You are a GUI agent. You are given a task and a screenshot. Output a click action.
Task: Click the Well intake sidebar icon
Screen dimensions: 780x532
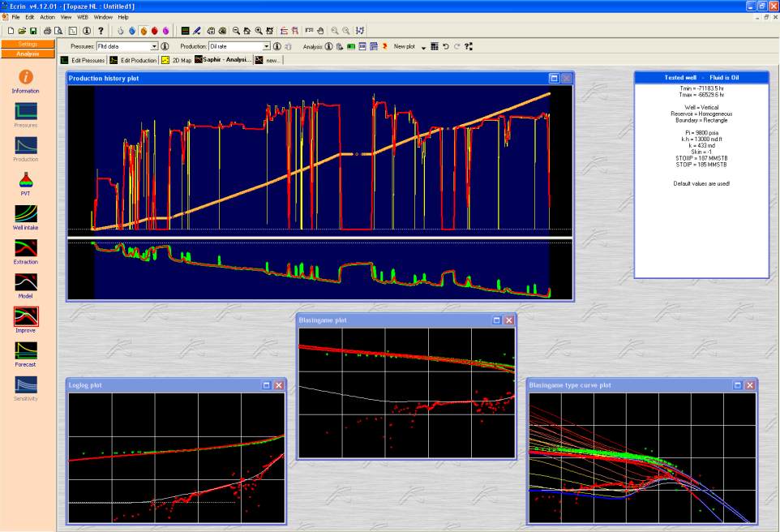click(x=26, y=214)
